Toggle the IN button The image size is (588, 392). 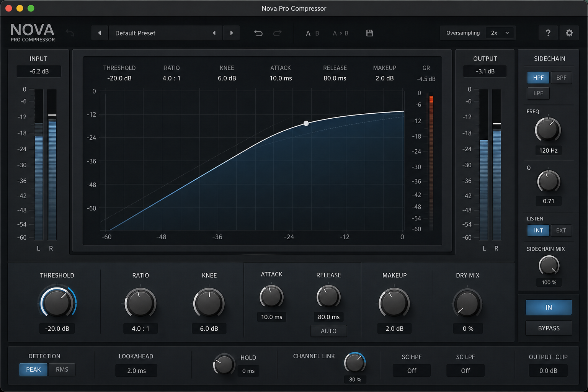pos(549,307)
